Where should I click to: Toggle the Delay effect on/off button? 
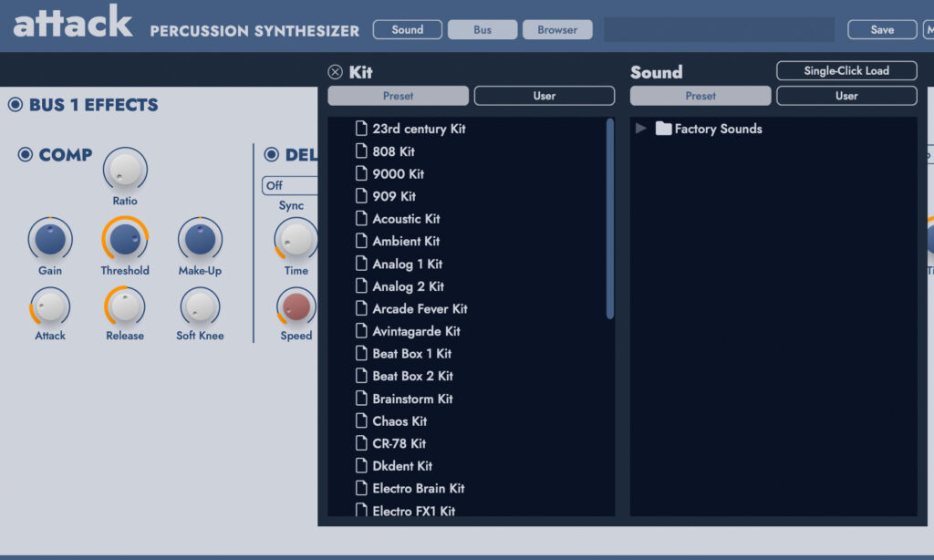point(272,155)
